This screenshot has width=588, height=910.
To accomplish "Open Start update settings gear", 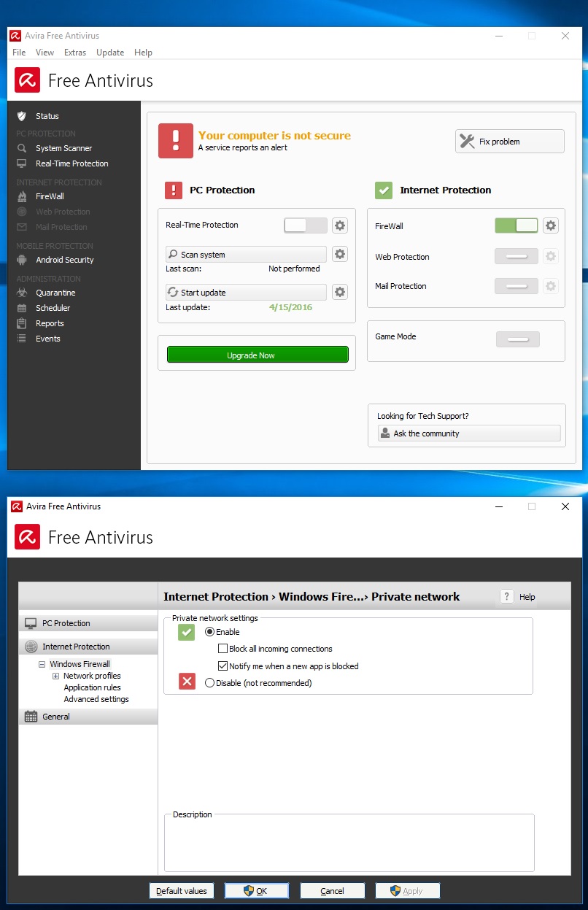I will (x=340, y=292).
